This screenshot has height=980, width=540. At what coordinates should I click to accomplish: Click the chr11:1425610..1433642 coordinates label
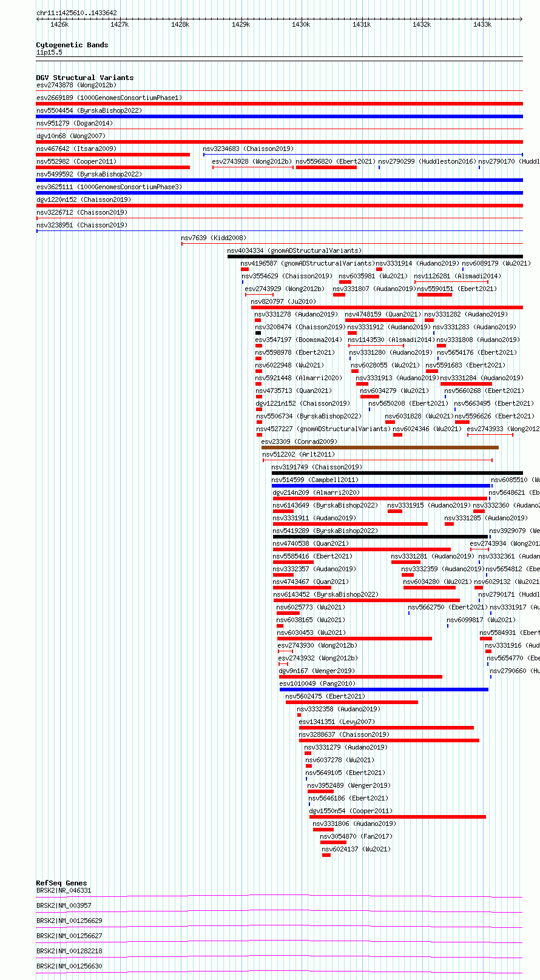pos(76,13)
